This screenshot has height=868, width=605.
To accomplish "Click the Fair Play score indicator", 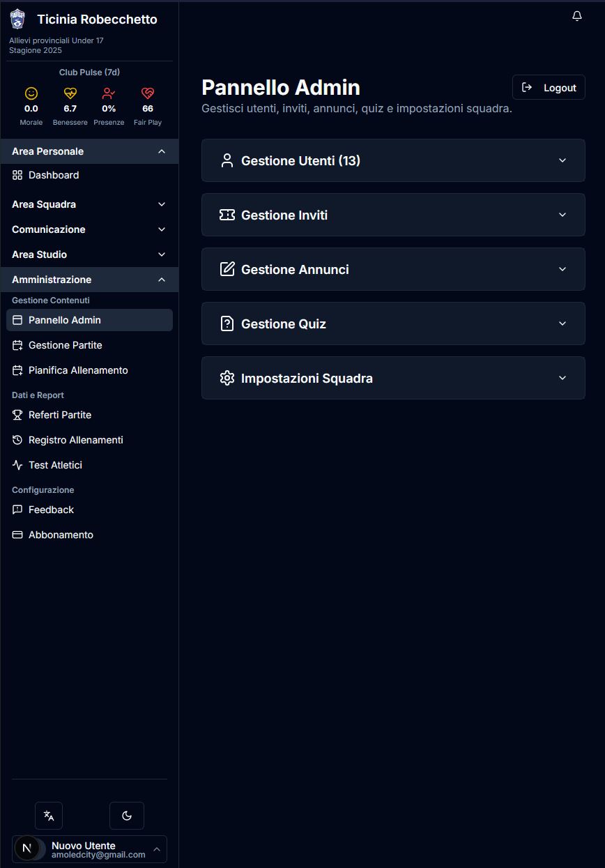I will click(148, 103).
